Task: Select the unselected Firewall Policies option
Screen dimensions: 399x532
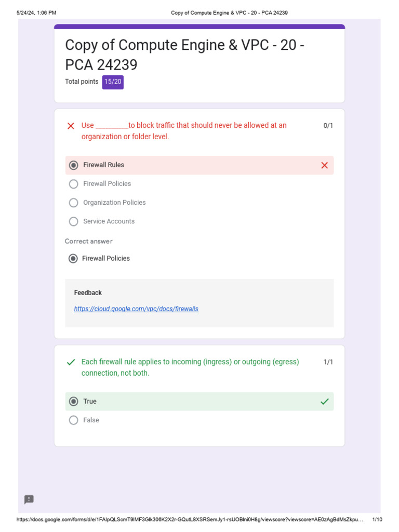Action: (x=74, y=184)
